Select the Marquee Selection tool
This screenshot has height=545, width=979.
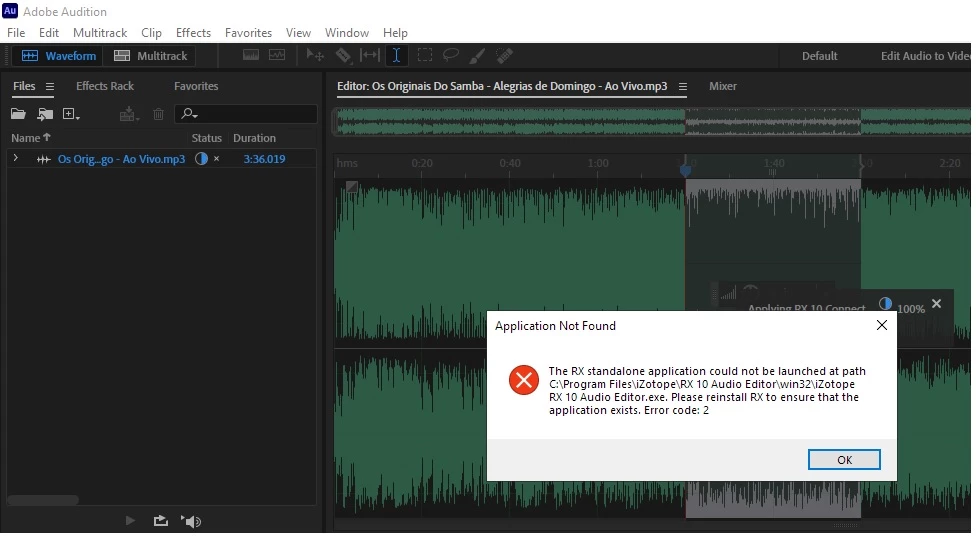(x=425, y=56)
